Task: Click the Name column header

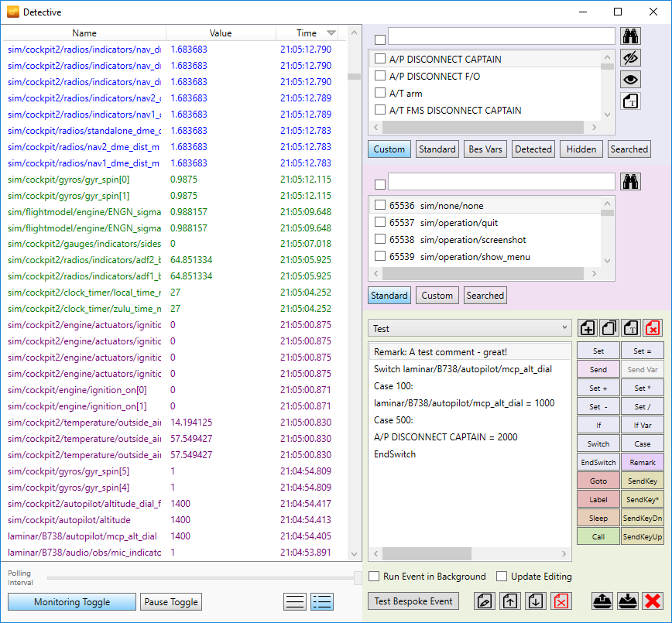Action: (84, 33)
